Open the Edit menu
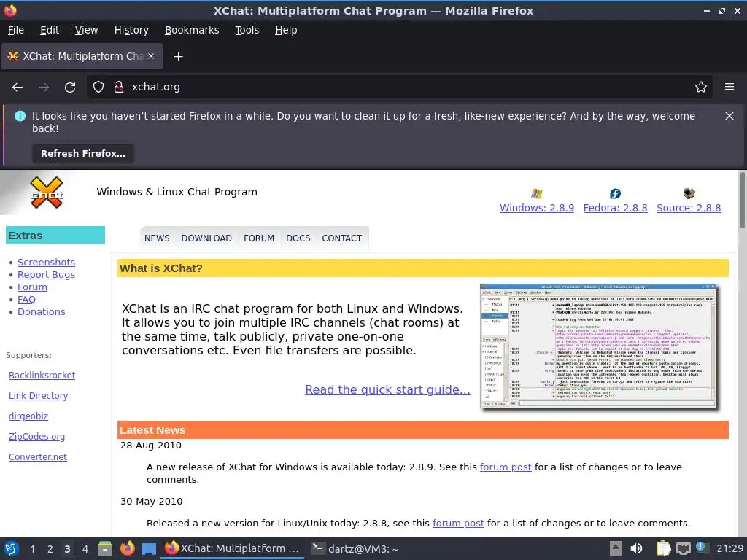747x560 pixels. click(x=50, y=30)
